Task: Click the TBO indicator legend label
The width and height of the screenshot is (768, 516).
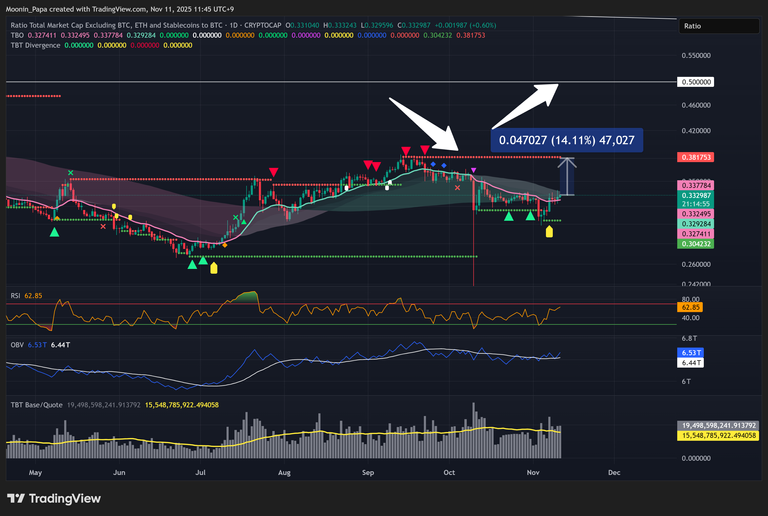Action: click(x=17, y=36)
